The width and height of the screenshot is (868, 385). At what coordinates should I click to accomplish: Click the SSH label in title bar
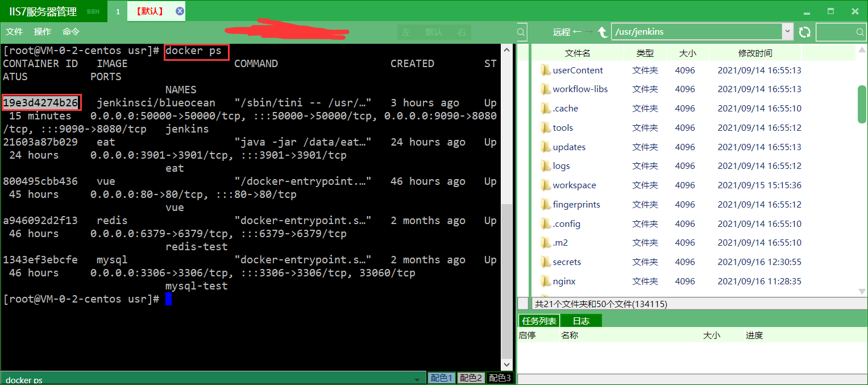coord(93,11)
